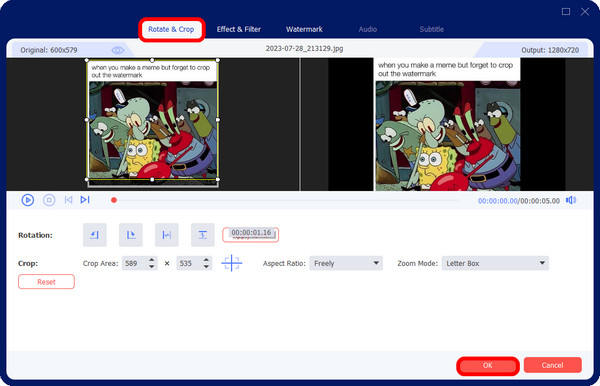The width and height of the screenshot is (600, 386).
Task: Center the crop area with crosshair icon
Action: 232,263
